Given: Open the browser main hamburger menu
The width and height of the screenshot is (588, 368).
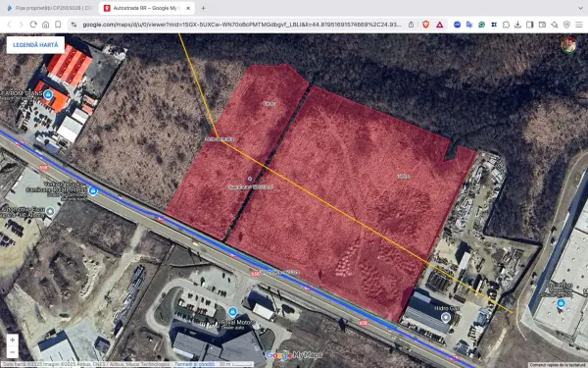Looking at the screenshot, I should point(578,25).
